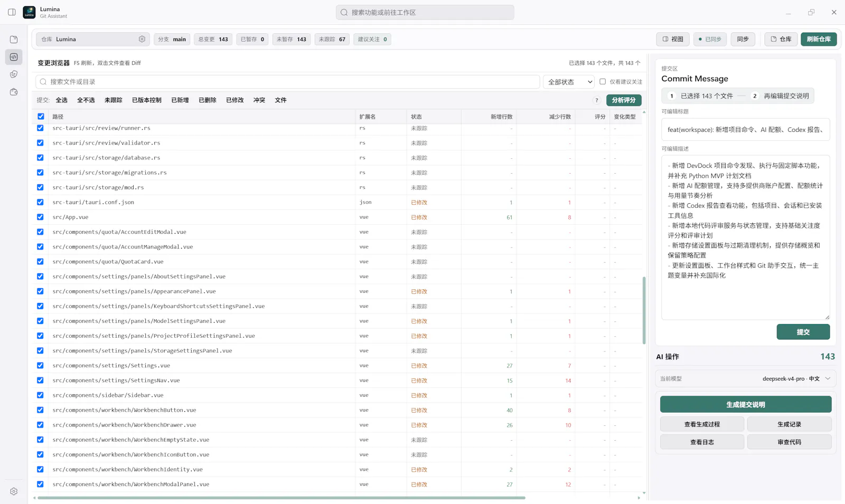This screenshot has width=845, height=504.
Task: Select the 文件 filter
Action: (281, 100)
